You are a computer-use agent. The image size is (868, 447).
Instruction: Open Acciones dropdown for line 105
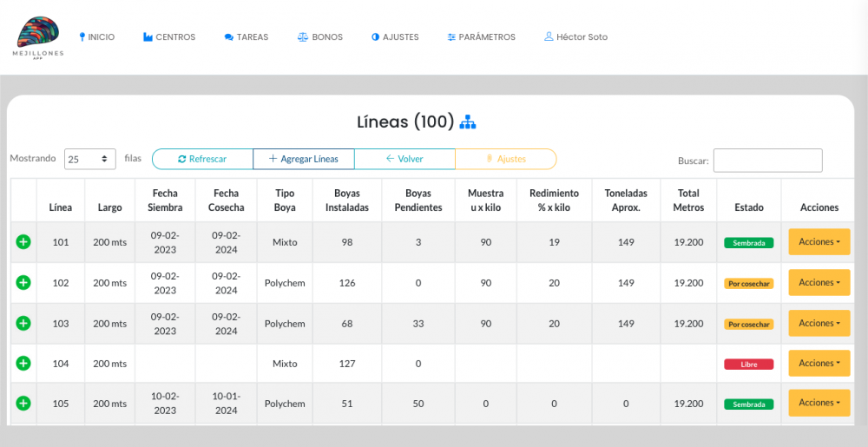coord(819,403)
